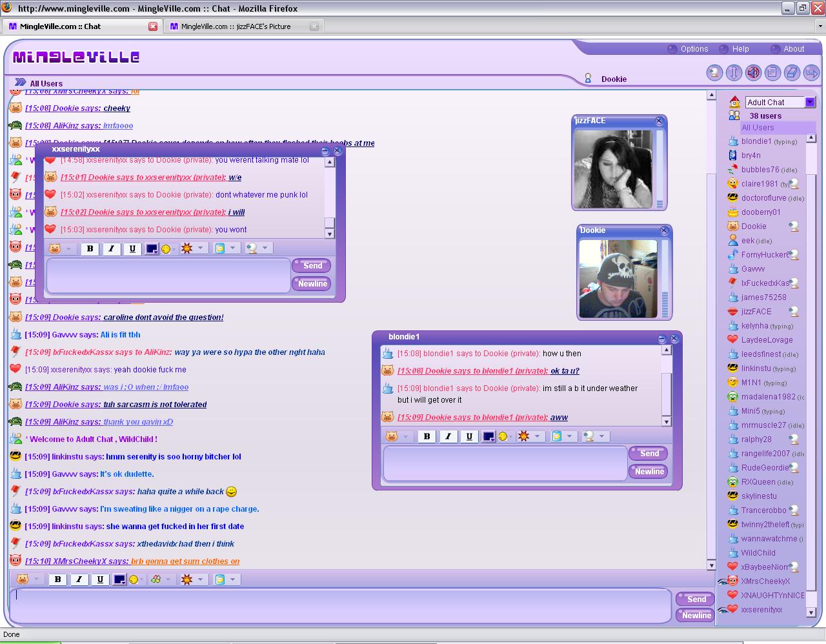Click the user list down-arrow scroll button
Screen dimensions: 826x644
click(811, 612)
